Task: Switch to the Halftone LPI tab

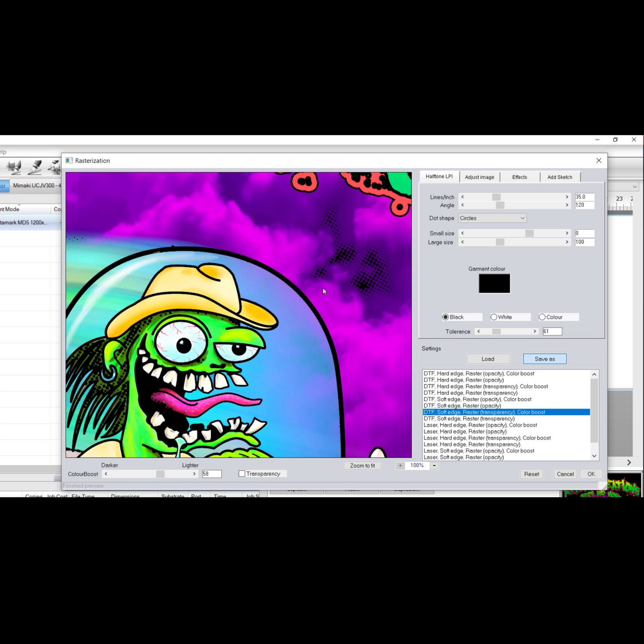Action: point(439,176)
